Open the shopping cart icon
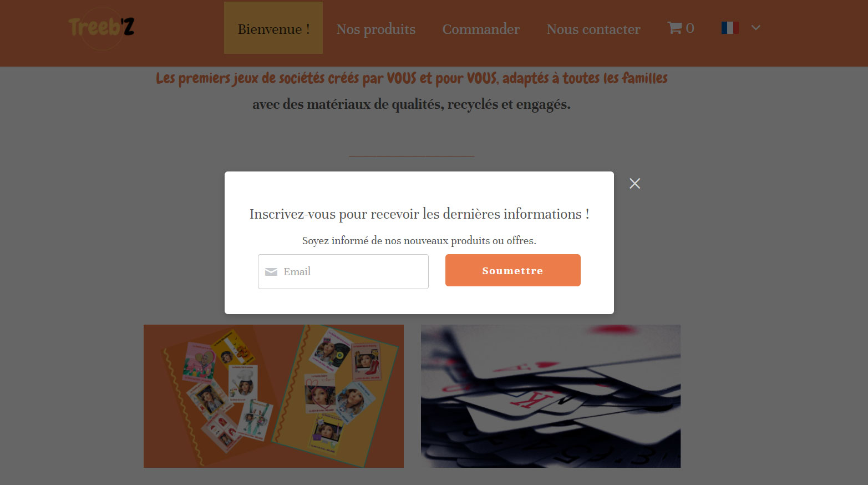The image size is (868, 485). [x=674, y=28]
